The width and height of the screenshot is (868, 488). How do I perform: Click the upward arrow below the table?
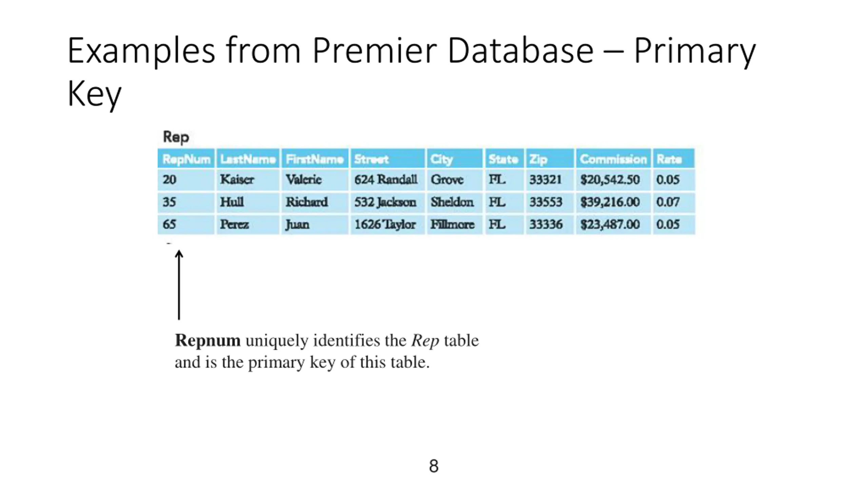(x=179, y=285)
